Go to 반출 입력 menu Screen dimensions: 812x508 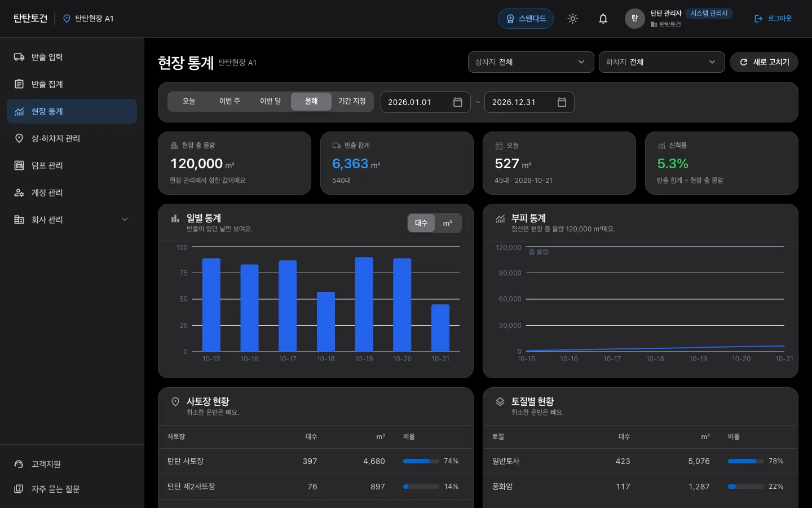72,57
